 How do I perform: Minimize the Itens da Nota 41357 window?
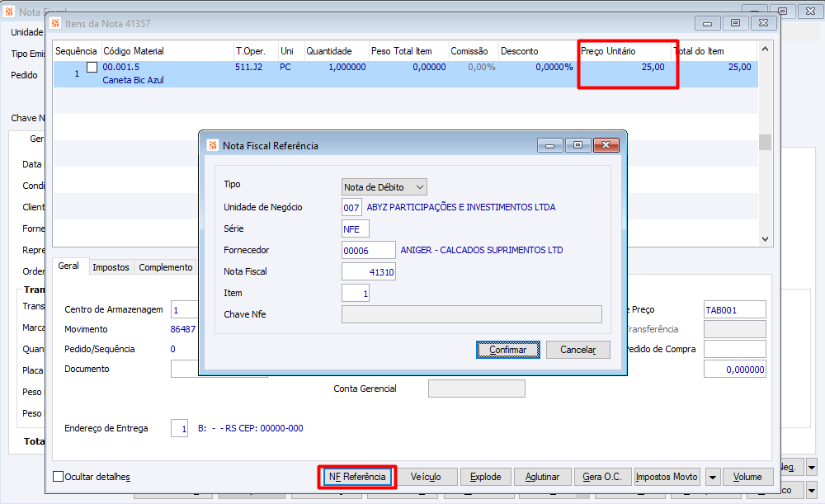point(708,23)
